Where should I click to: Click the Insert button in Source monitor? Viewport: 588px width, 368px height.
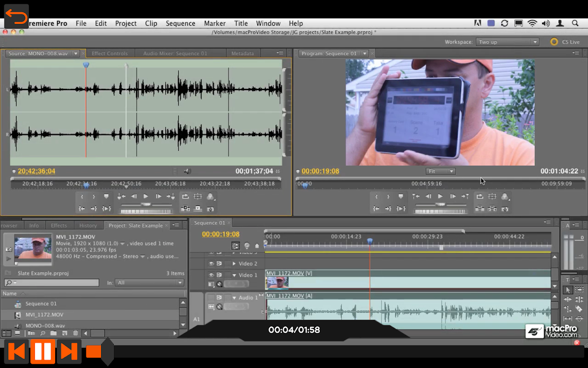point(185,208)
